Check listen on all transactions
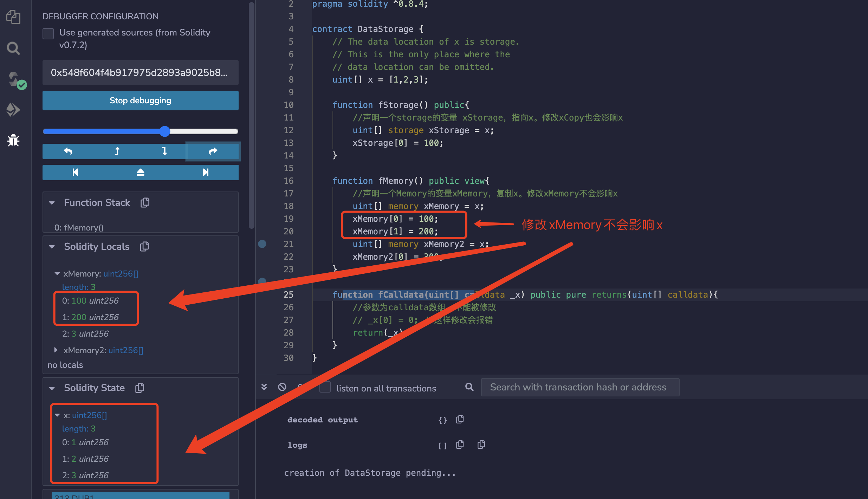 click(325, 387)
